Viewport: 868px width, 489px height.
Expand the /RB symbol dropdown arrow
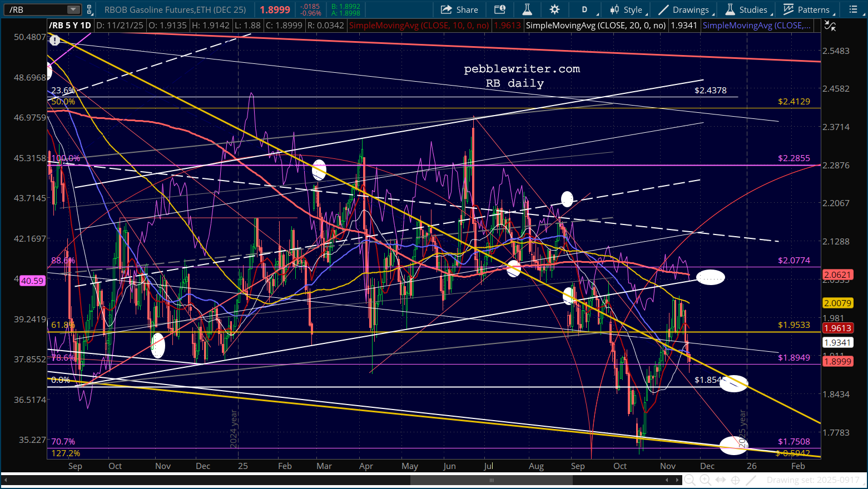(x=73, y=9)
